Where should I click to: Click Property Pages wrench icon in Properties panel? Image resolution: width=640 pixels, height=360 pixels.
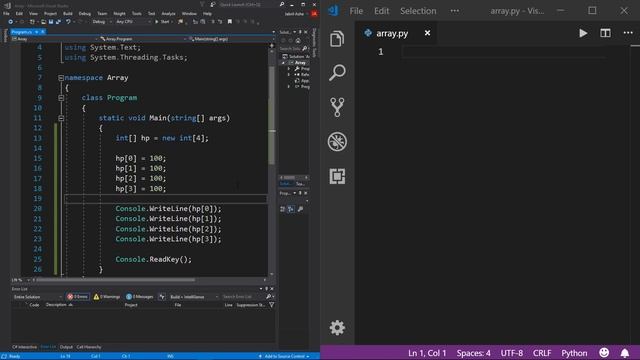tap(300, 209)
